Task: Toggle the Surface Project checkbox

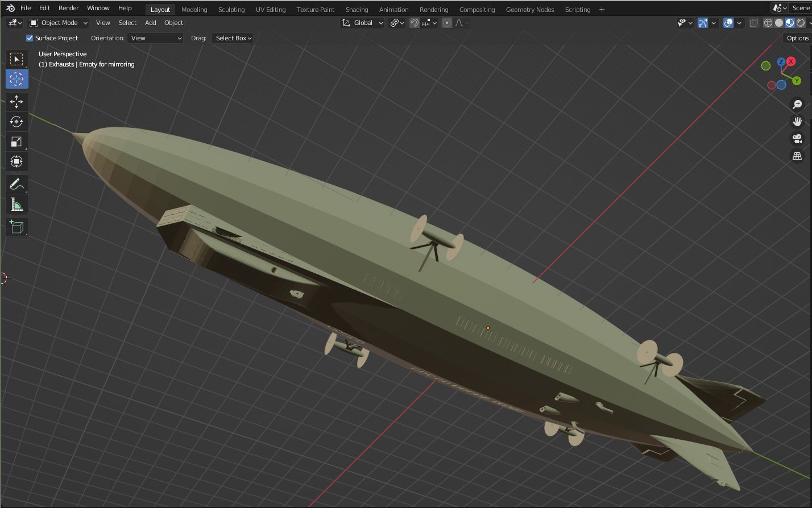Action: 30,38
